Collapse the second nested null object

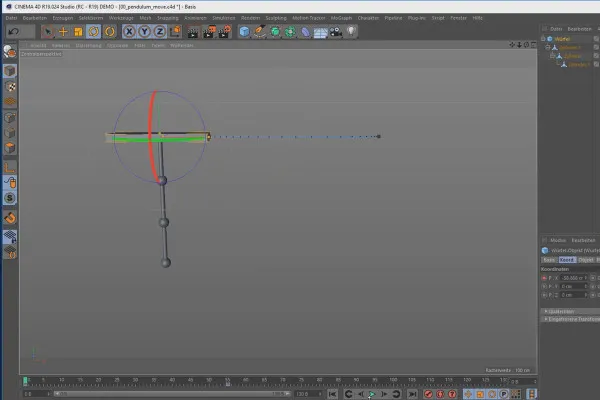click(552, 56)
